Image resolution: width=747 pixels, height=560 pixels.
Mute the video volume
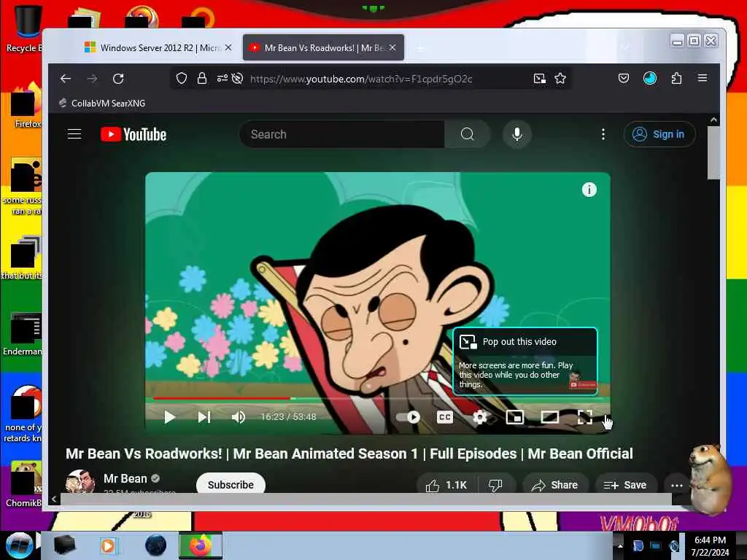pos(239,417)
